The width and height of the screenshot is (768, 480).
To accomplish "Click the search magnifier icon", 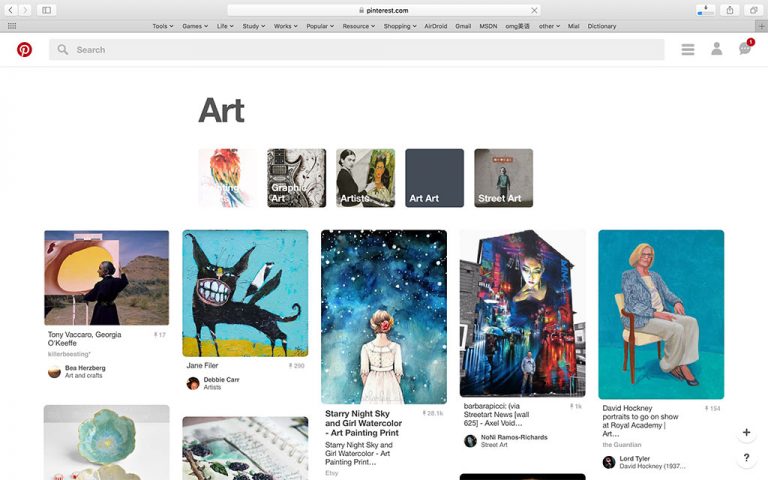I will click(63, 49).
